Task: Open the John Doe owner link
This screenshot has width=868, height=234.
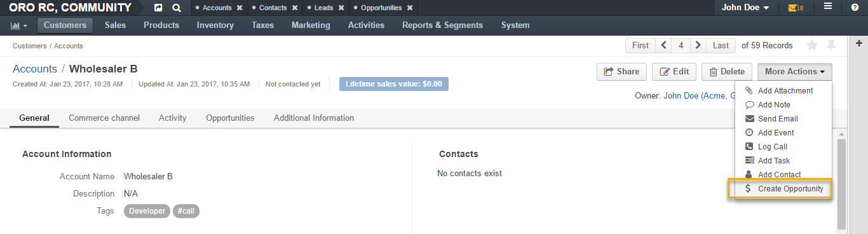Action: pyautogui.click(x=681, y=95)
